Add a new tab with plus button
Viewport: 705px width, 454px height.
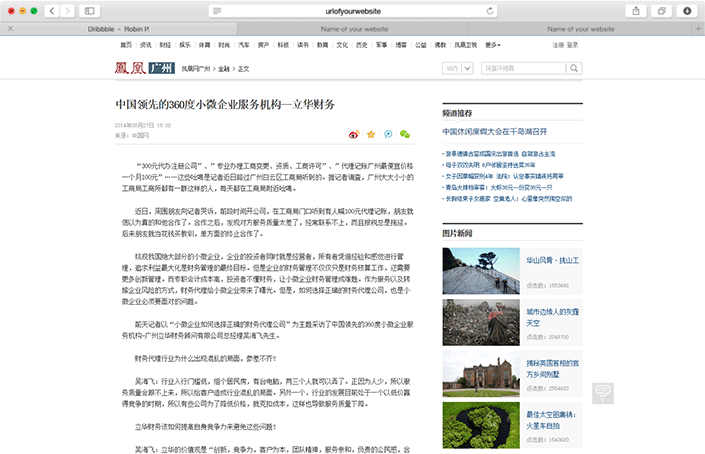(x=697, y=30)
